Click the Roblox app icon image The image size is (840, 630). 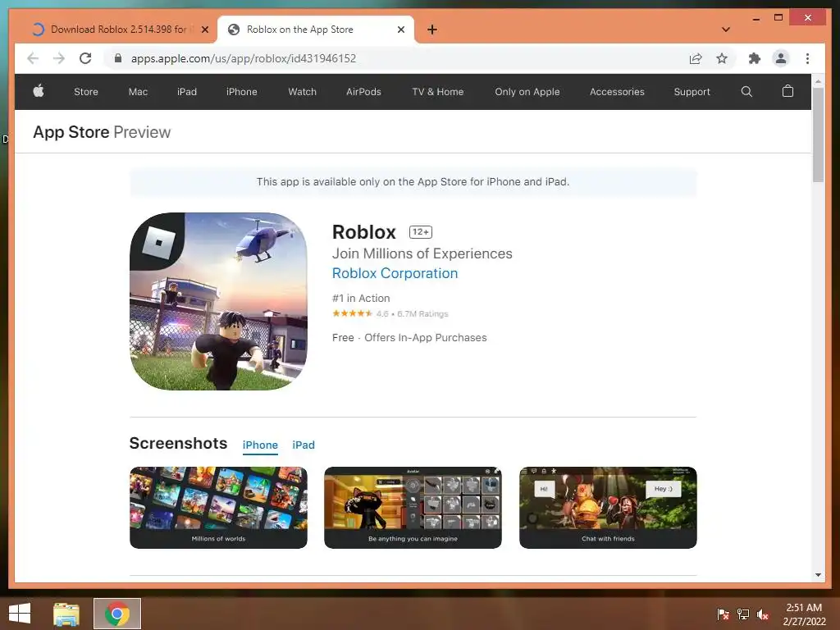(x=218, y=301)
